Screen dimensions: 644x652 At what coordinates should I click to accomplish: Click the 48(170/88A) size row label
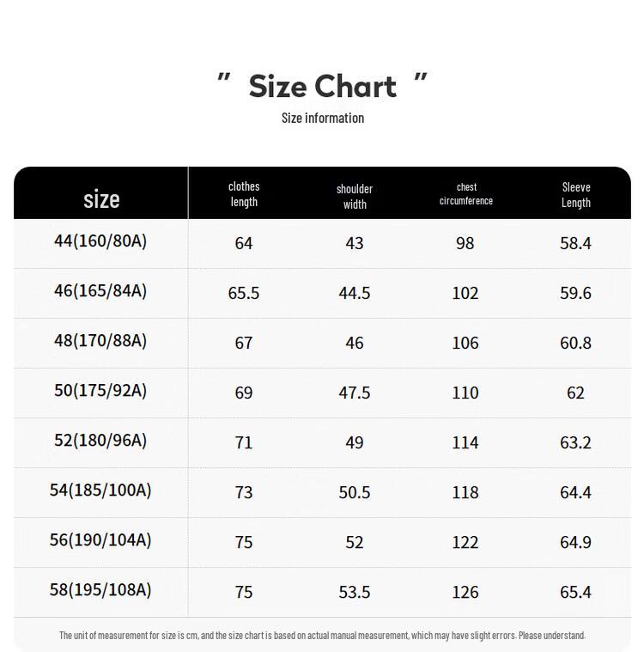pyautogui.click(x=100, y=341)
